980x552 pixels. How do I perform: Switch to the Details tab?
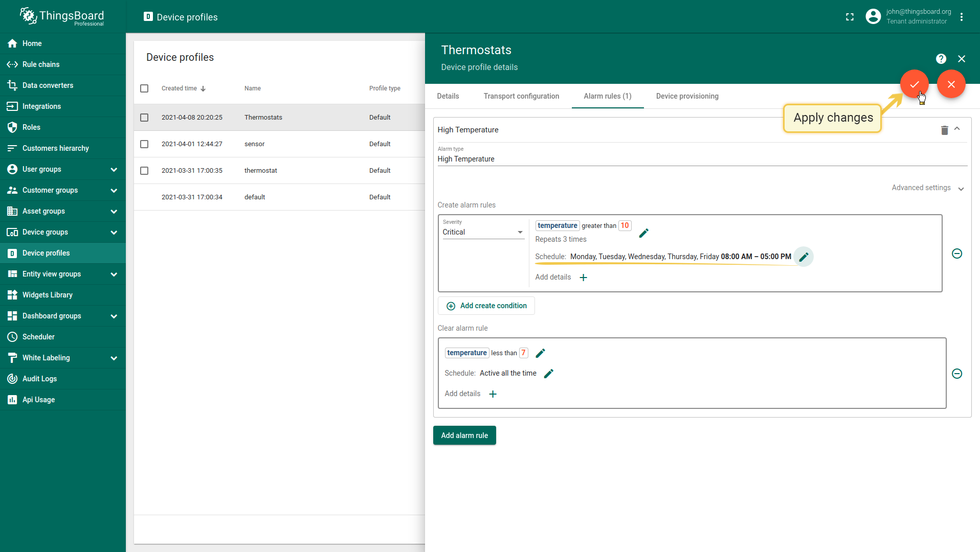pos(448,96)
